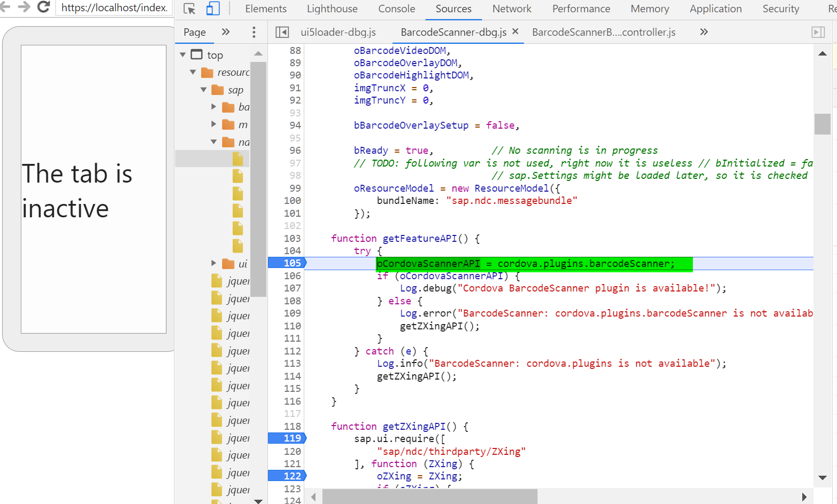Click the highlighted oCordovaScannerAPI assignment

[534, 264]
